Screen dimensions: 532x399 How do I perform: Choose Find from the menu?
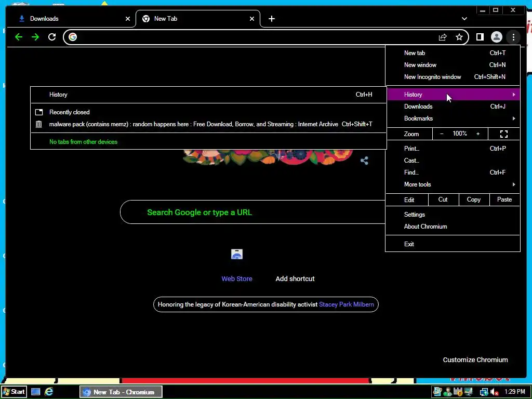(x=453, y=172)
